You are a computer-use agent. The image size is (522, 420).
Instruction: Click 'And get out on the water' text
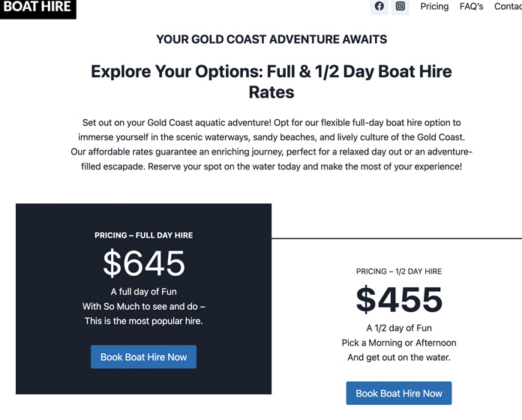(x=399, y=358)
